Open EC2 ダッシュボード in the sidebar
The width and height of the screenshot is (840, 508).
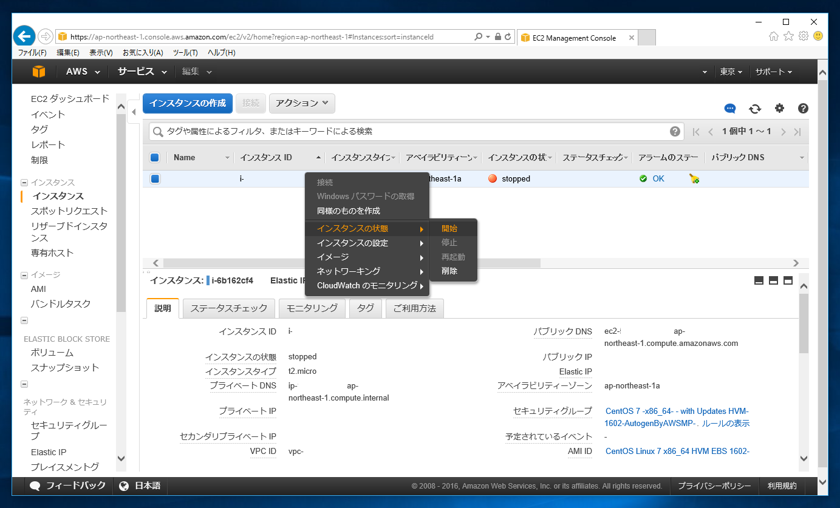[x=70, y=99]
